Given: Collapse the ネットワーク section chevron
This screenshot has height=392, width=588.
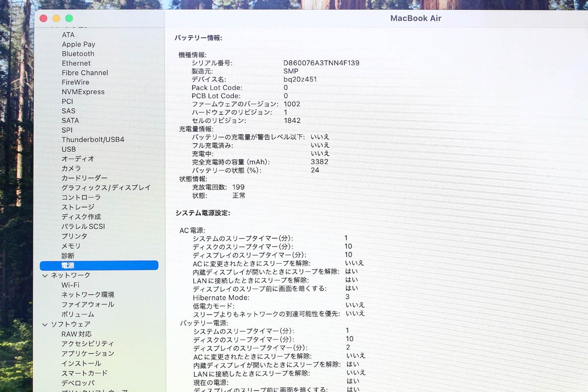Looking at the screenshot, I should pyautogui.click(x=45, y=275).
